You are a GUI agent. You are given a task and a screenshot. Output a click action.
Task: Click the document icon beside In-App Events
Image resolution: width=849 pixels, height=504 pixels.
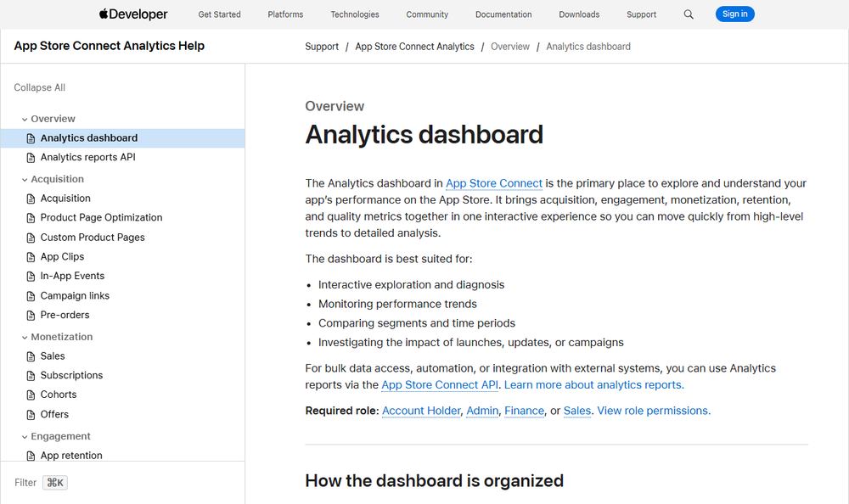point(31,277)
